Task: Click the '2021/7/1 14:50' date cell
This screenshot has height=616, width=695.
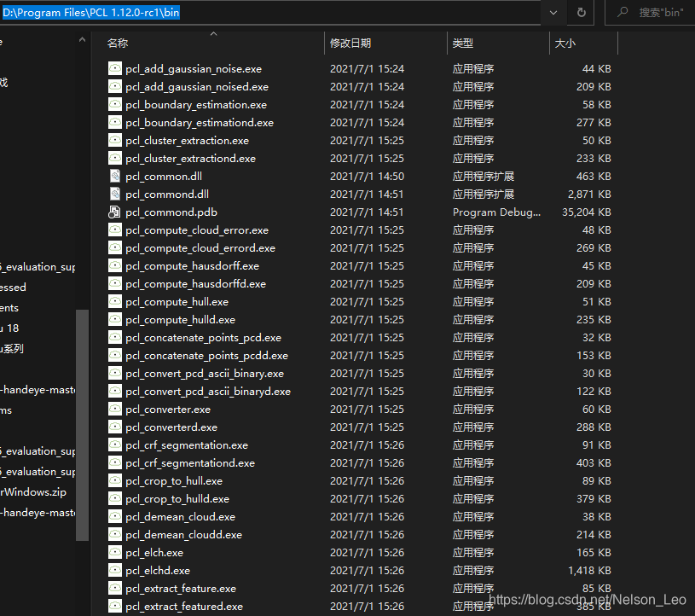Action: coord(367,177)
